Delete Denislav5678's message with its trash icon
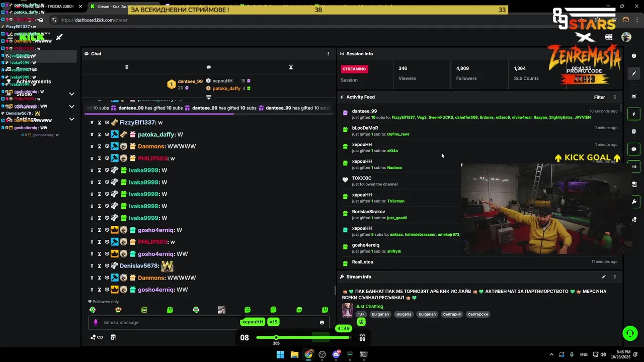The height and width of the screenshot is (362, 644). 92,266
